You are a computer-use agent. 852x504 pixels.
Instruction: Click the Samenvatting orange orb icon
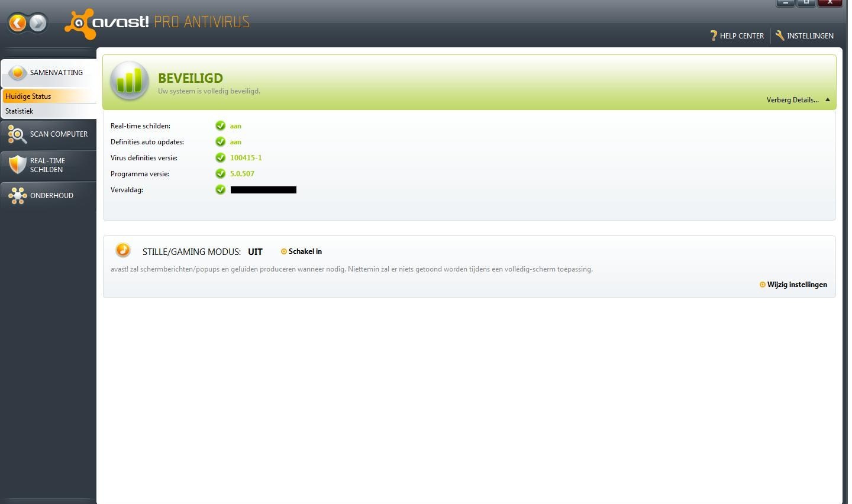point(18,72)
